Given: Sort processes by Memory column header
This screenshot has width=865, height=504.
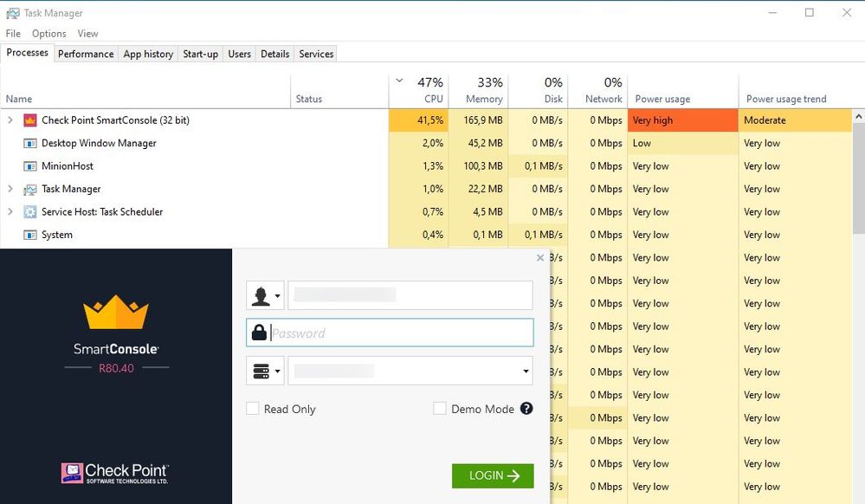Looking at the screenshot, I should pos(478,91).
